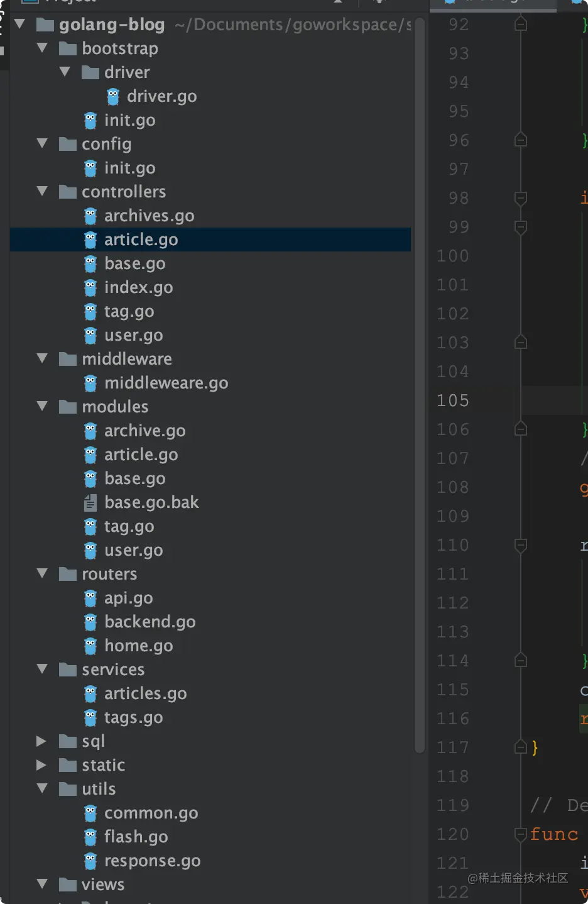The width and height of the screenshot is (588, 904).
Task: Click the archive.go gopher icon in modules
Action: click(x=90, y=431)
